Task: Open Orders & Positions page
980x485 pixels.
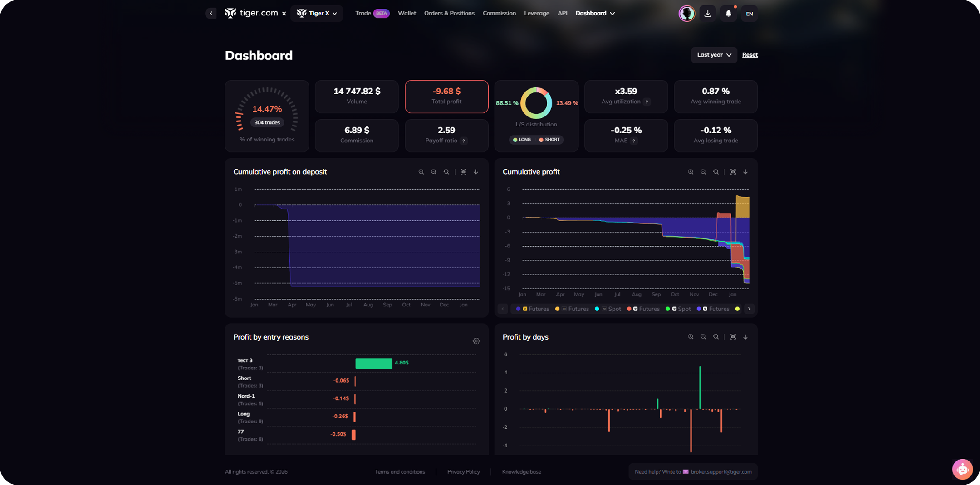Action: (x=449, y=13)
